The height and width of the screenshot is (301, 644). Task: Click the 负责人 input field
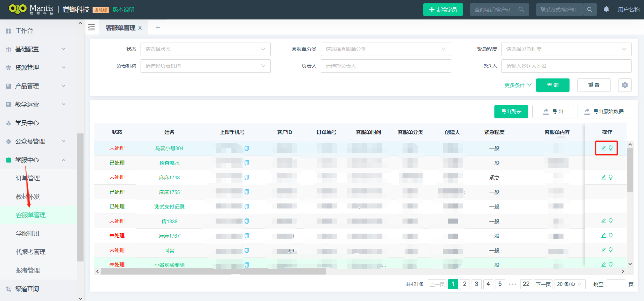tap(386, 66)
